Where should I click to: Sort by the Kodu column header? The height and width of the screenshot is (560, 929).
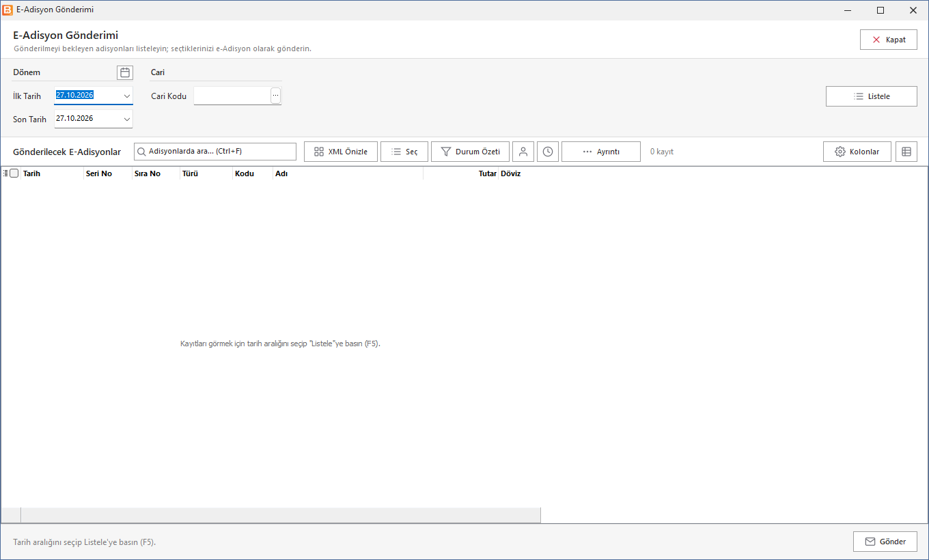point(253,173)
